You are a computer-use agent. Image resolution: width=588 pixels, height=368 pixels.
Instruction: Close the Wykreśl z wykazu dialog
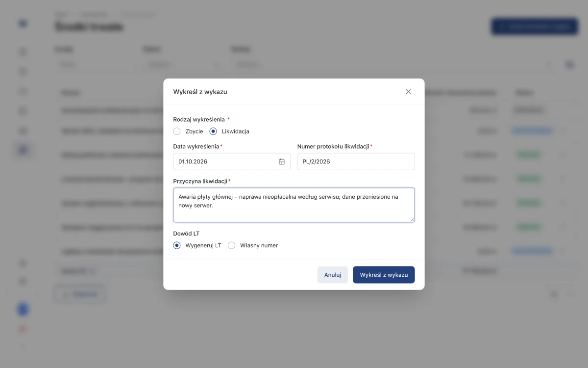point(408,92)
